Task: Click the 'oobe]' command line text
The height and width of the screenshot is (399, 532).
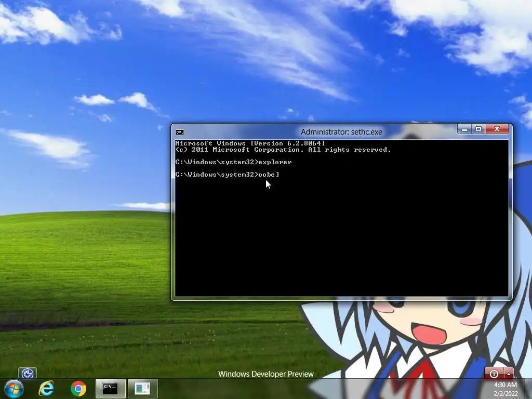Action: [269, 175]
